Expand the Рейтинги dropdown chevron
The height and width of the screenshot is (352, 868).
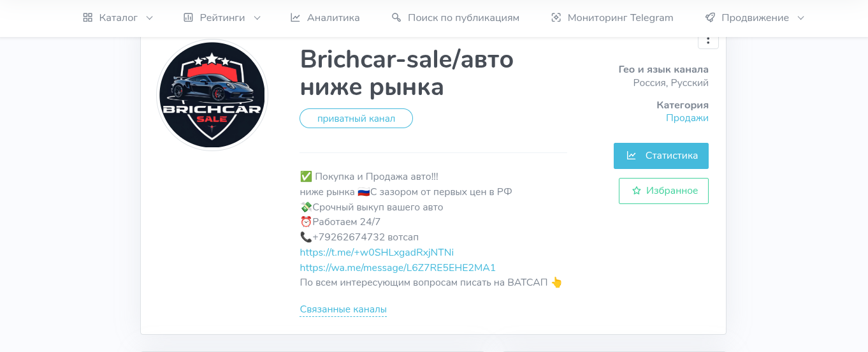257,18
